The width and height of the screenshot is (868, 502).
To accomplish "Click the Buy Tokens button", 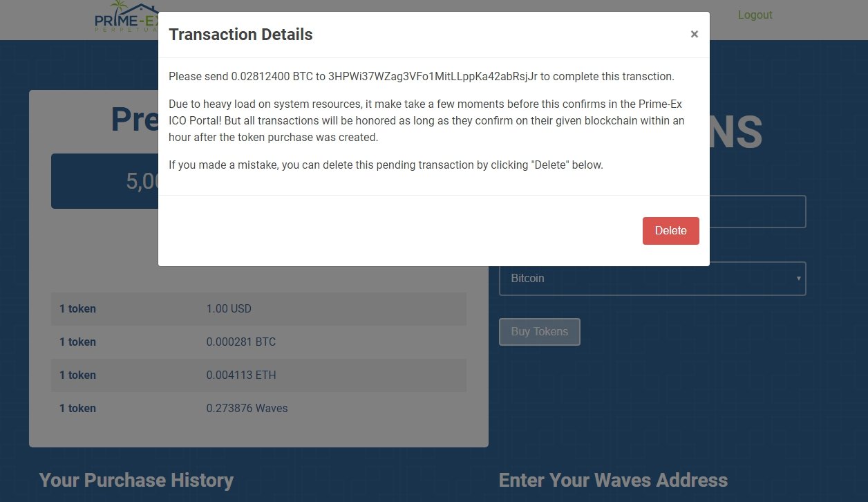I will 539,332.
